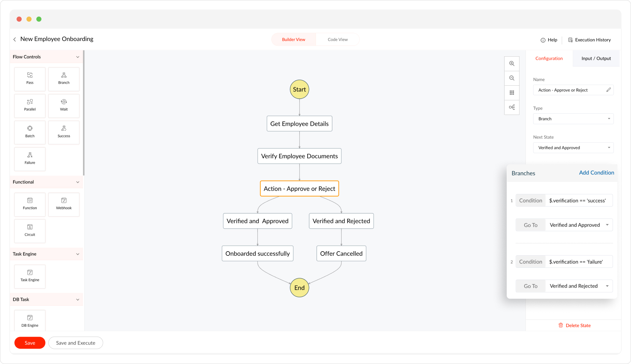Click the zoom in canvas icon
Screen dimensions: 631x364
pos(512,64)
